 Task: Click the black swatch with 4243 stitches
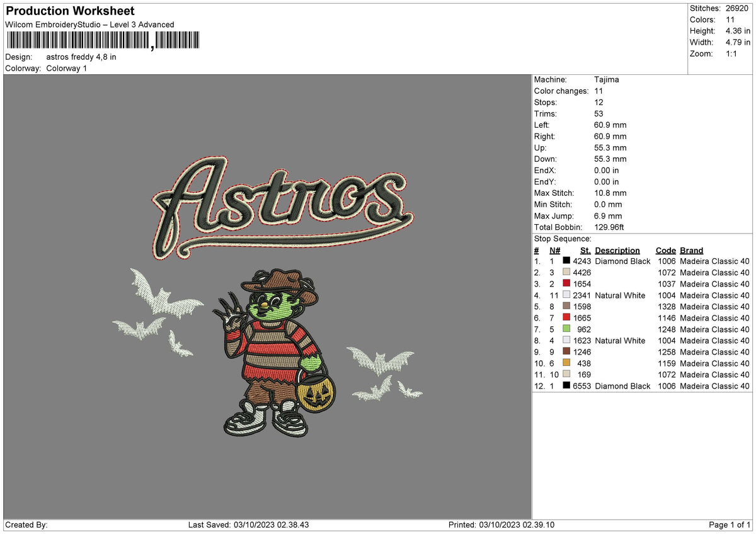(x=567, y=261)
